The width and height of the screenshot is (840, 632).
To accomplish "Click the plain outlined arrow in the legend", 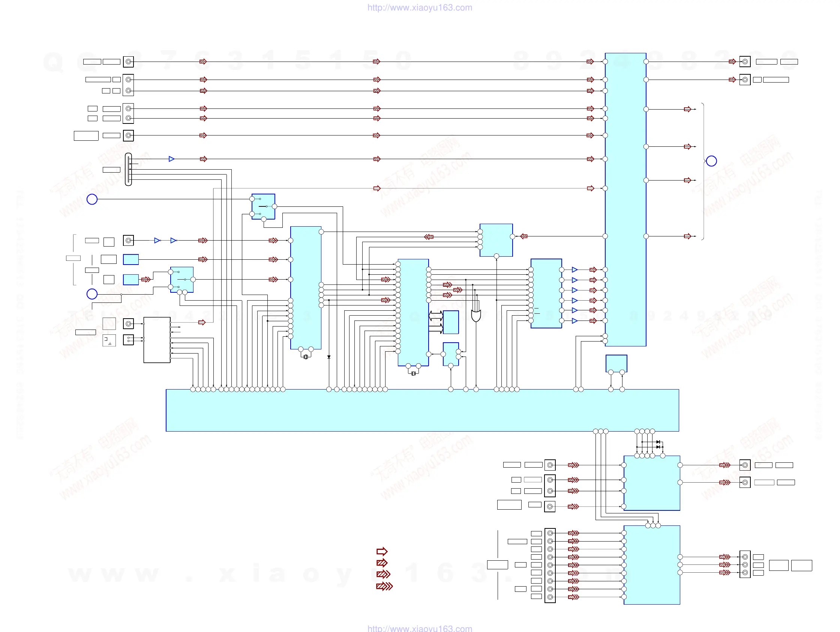I will pos(382,551).
